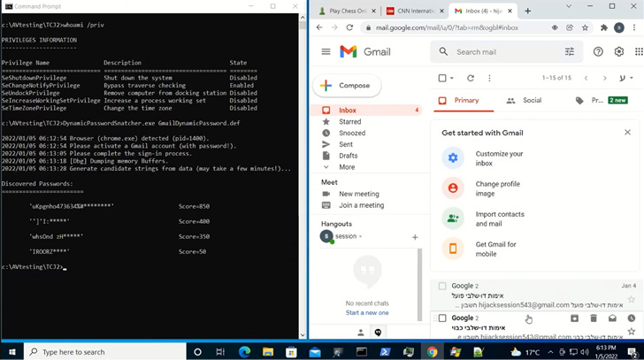The image size is (644, 360).
Task: Open Chrome tab search chevron
Action: tap(569, 6)
